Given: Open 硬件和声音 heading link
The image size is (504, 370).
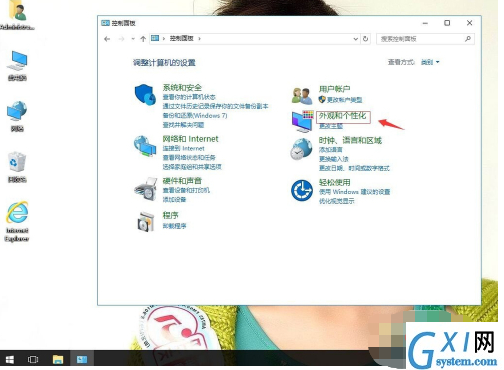Looking at the screenshot, I should pyautogui.click(x=182, y=181).
